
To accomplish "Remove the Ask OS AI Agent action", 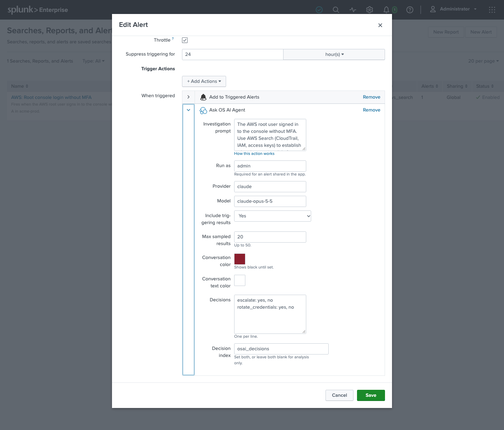I will [x=372, y=110].
